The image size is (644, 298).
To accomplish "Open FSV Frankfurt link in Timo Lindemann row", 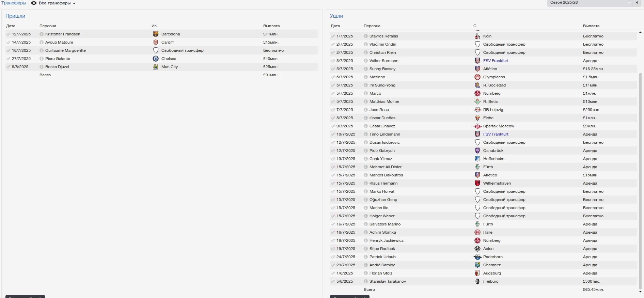I will point(496,134).
